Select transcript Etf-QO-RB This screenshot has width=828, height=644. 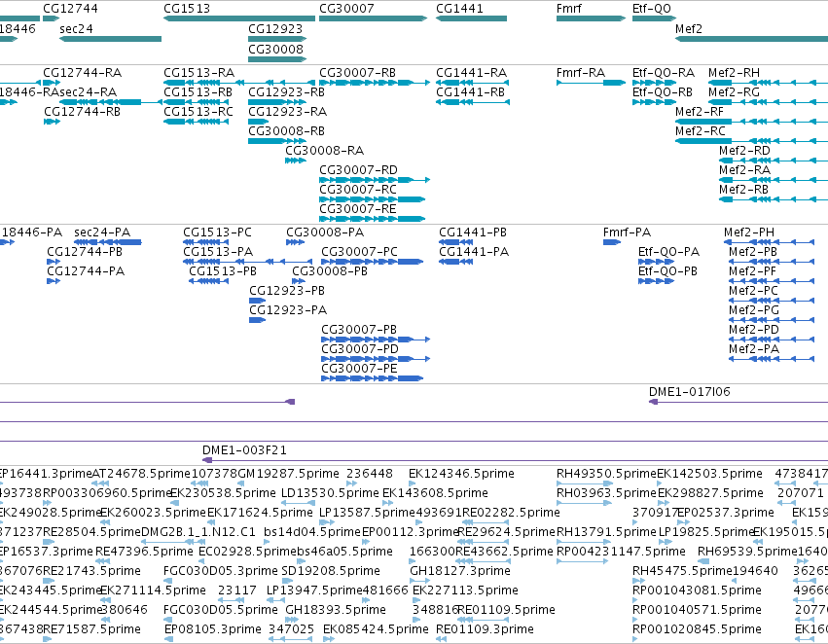point(663,91)
